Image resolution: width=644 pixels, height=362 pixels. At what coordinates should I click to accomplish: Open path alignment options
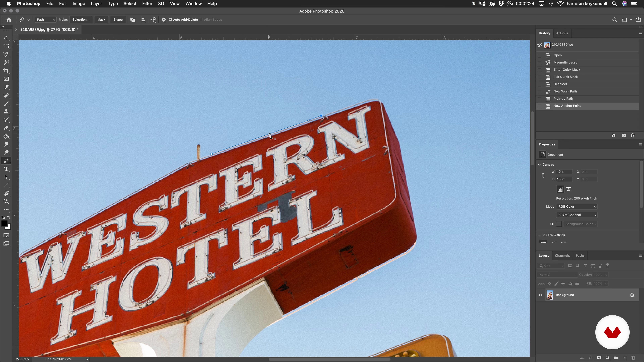click(x=143, y=20)
